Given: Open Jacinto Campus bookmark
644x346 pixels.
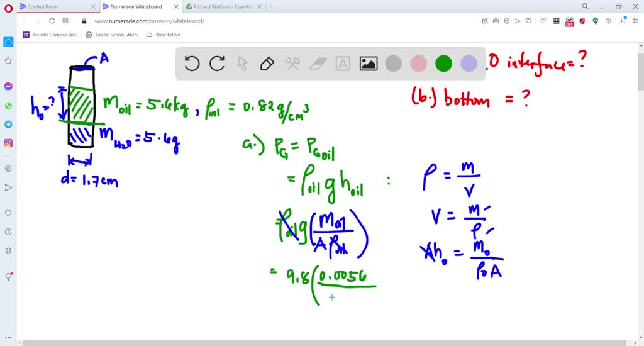Looking at the screenshot, I should pos(52,35).
